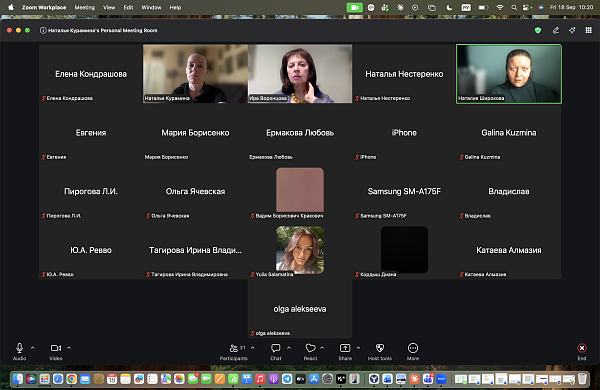600x390 pixels.
Task: Open Safari from the dock
Action: click(x=58, y=379)
